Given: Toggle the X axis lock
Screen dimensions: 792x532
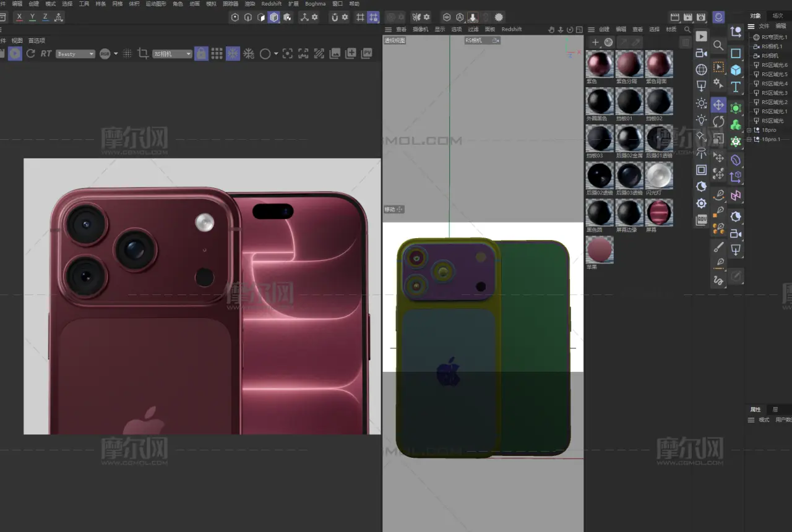Looking at the screenshot, I should click(x=20, y=17).
